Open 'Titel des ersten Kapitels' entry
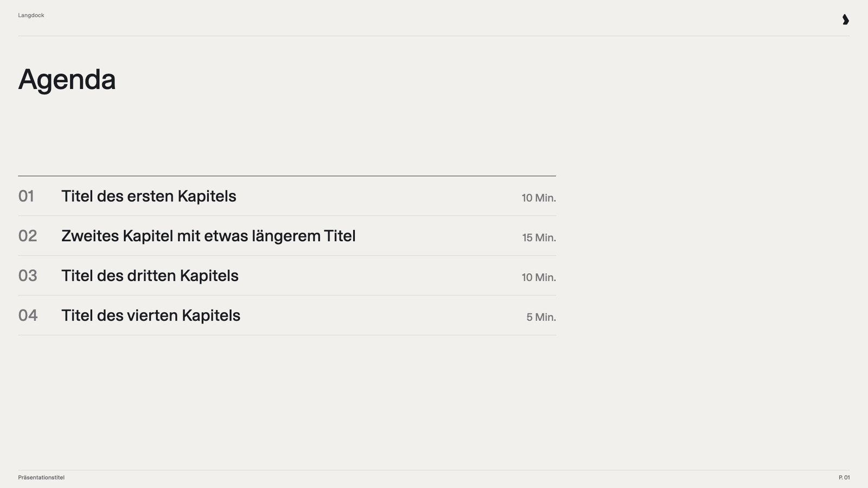The height and width of the screenshot is (488, 868). [149, 196]
